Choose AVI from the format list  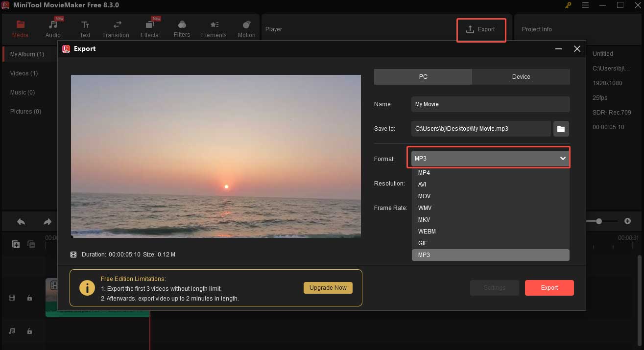coord(491,185)
